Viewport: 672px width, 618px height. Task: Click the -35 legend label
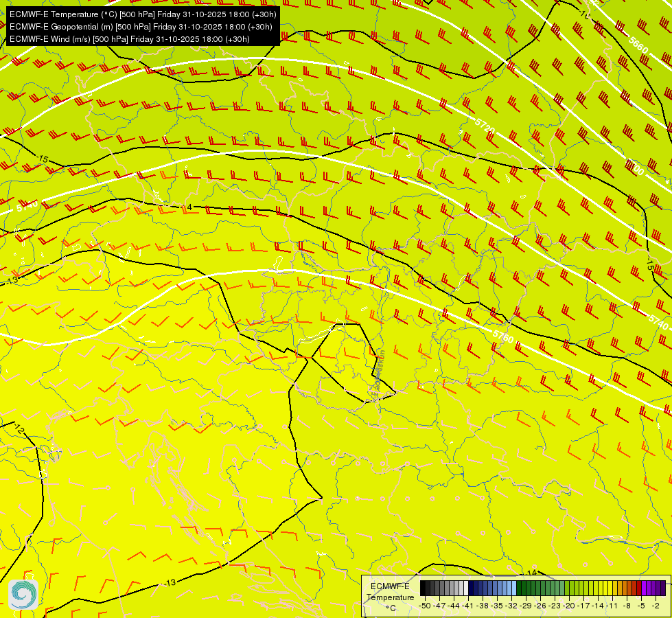tap(497, 606)
